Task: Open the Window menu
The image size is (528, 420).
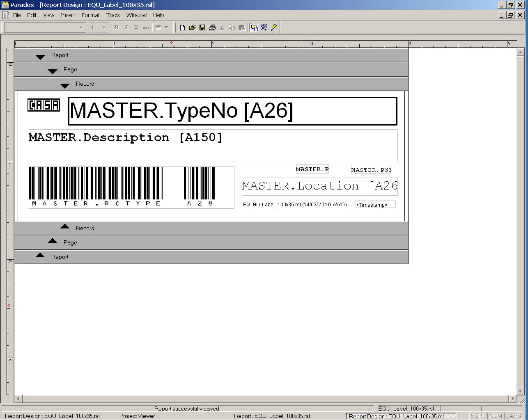Action: click(136, 15)
